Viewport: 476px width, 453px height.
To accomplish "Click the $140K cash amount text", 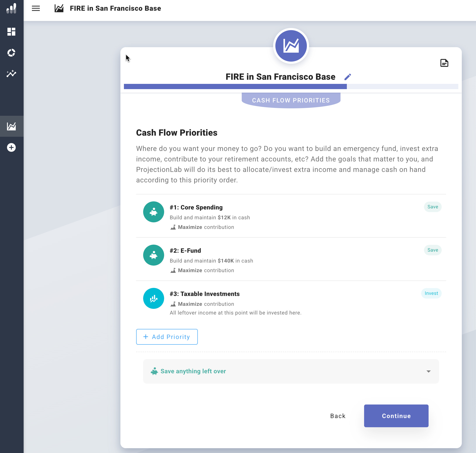I will click(226, 261).
